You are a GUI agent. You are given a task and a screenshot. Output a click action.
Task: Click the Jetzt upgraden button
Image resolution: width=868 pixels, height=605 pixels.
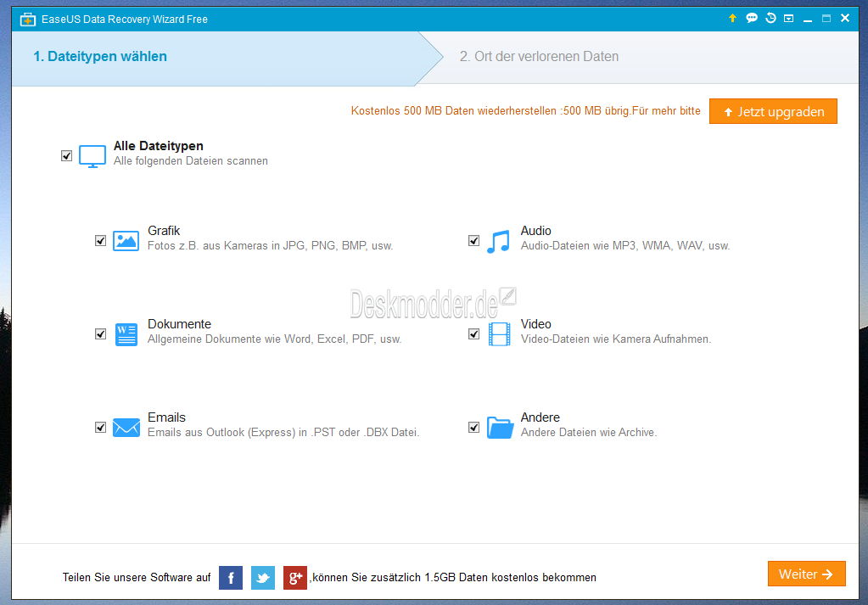(773, 111)
